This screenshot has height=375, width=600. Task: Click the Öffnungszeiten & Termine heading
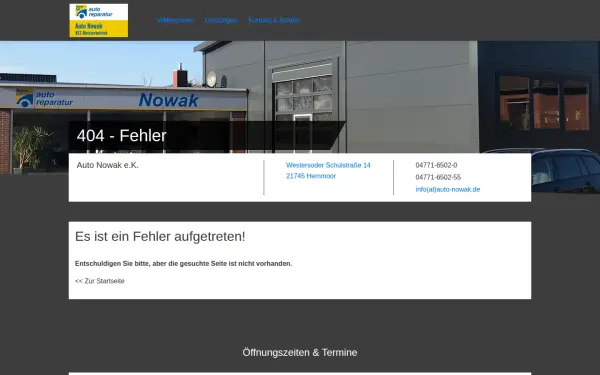click(x=300, y=352)
